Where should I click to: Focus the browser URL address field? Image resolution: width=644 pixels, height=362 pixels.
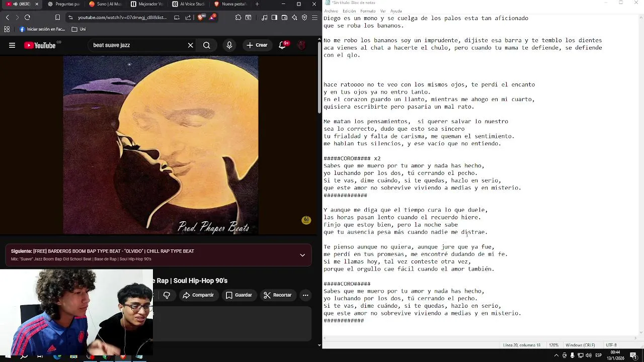pyautogui.click(x=122, y=18)
